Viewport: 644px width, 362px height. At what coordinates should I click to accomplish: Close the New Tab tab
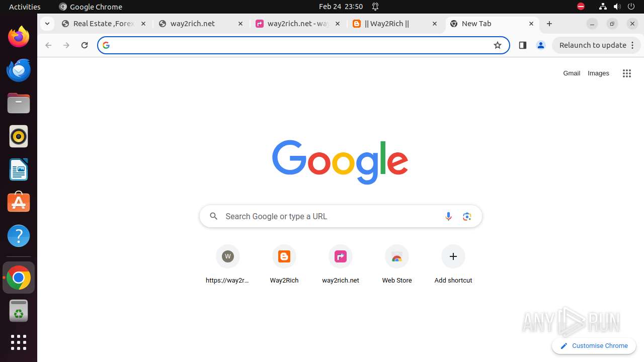coord(531,24)
